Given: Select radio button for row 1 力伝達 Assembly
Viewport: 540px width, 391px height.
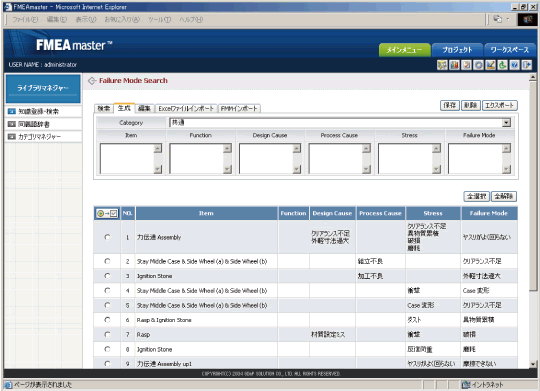Looking at the screenshot, I should click(x=107, y=237).
